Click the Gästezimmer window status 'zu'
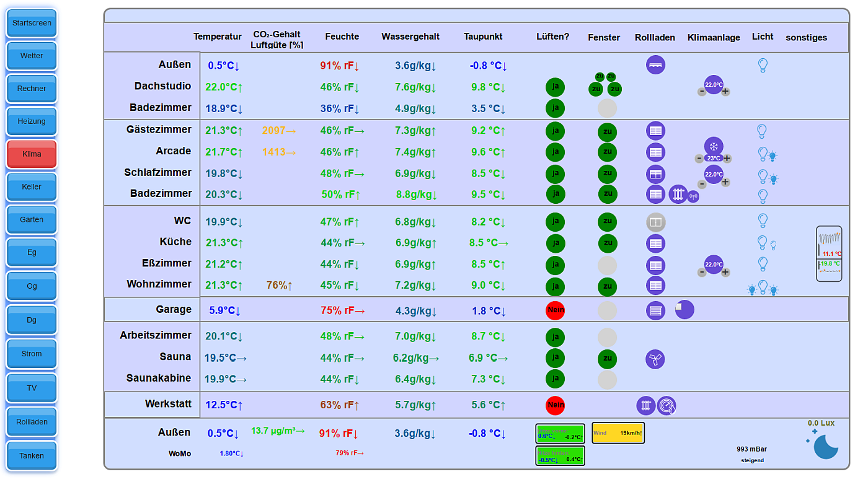 point(607,132)
